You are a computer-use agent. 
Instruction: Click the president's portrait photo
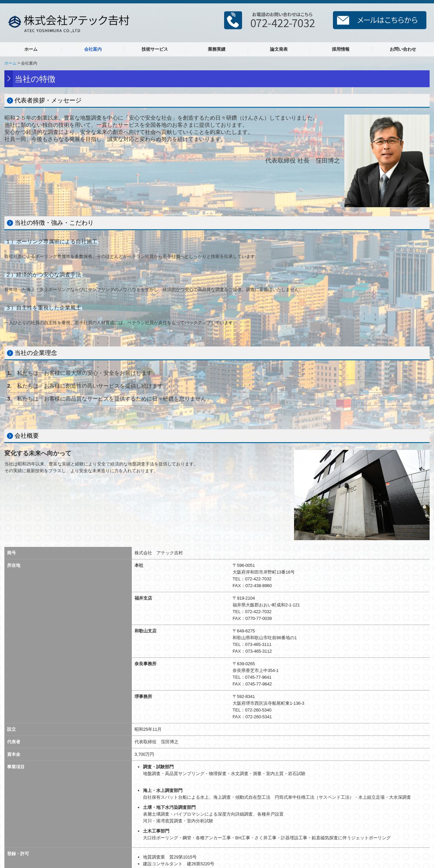pos(387,161)
